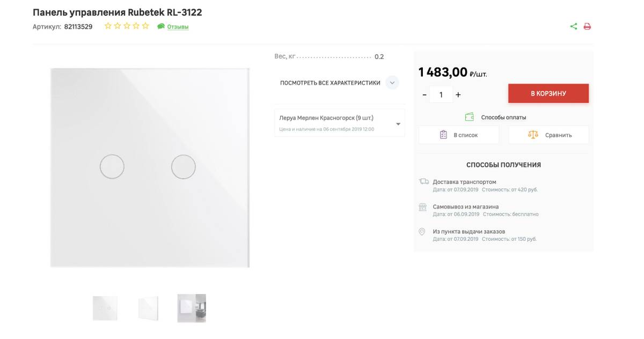Click the pickup point location pin icon

[422, 232]
